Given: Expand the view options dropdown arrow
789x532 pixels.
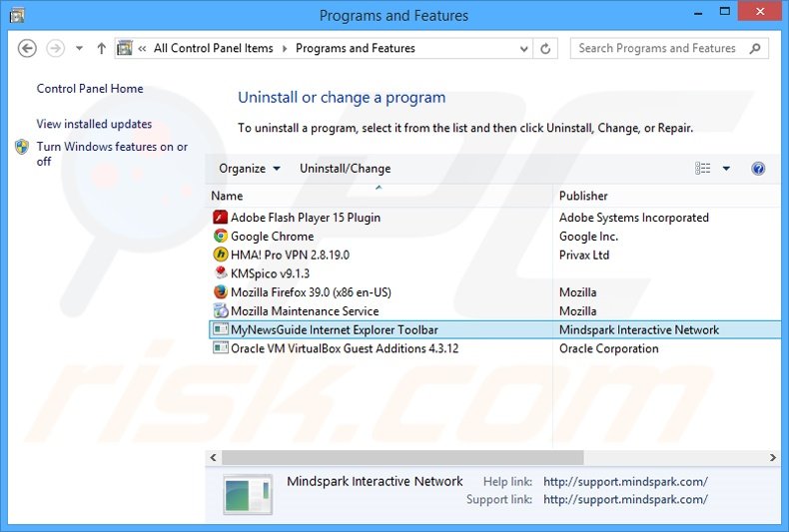Looking at the screenshot, I should point(726,169).
